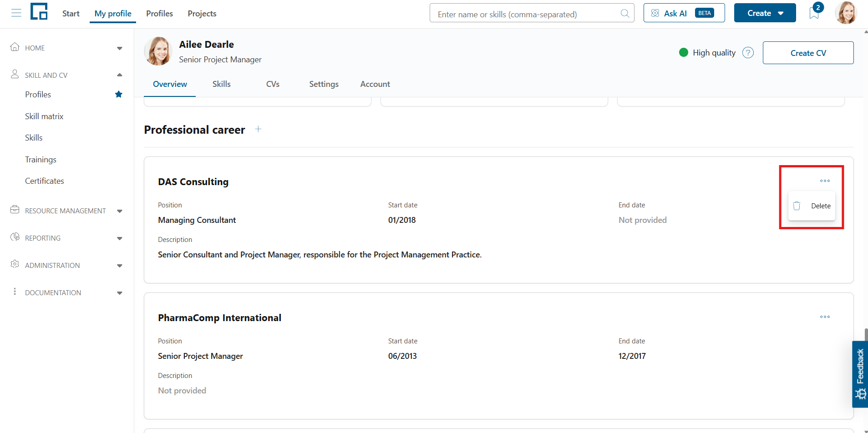Click the High quality help question icon
The image size is (868, 433).
tap(748, 53)
